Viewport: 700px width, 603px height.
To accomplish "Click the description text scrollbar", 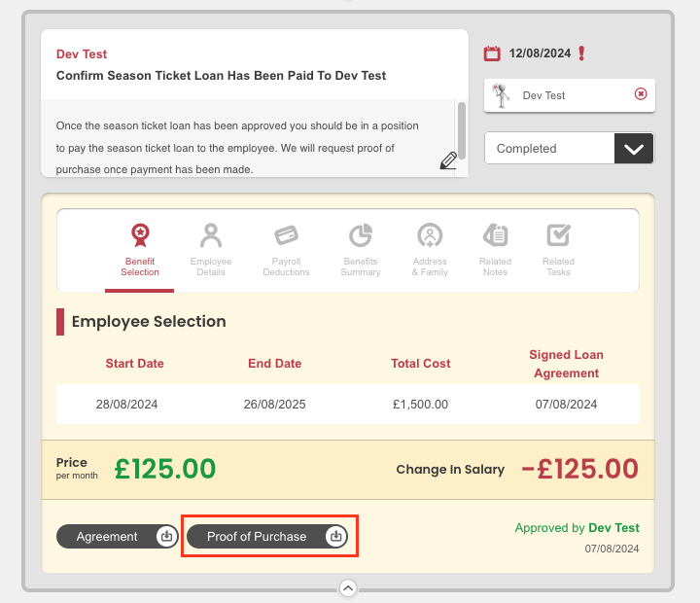I will 462,130.
